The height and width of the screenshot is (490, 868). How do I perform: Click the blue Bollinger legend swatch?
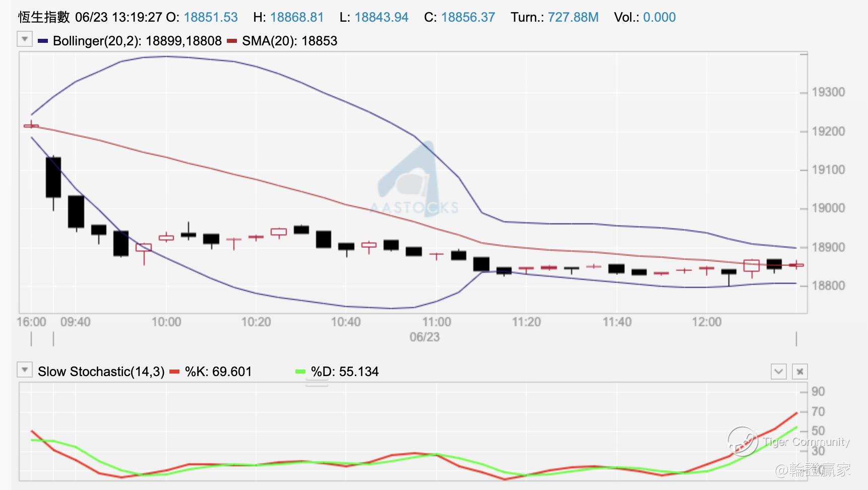pyautogui.click(x=43, y=41)
